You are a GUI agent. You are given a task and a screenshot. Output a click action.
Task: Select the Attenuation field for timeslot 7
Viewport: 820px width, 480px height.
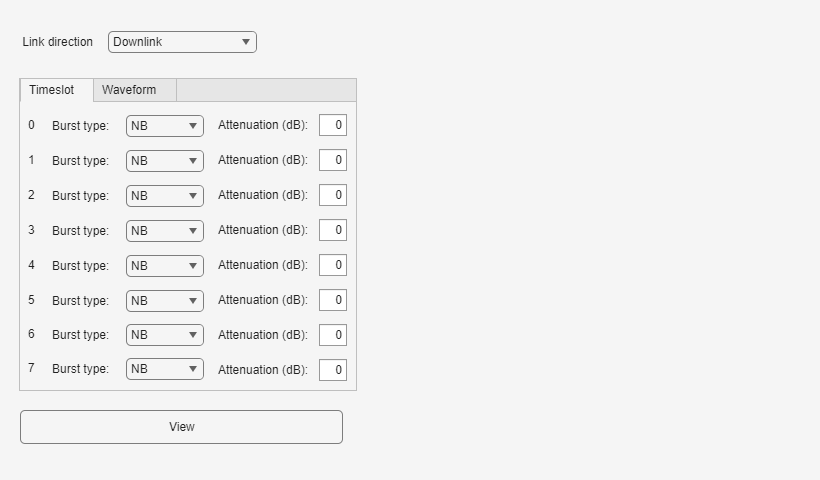tap(333, 370)
